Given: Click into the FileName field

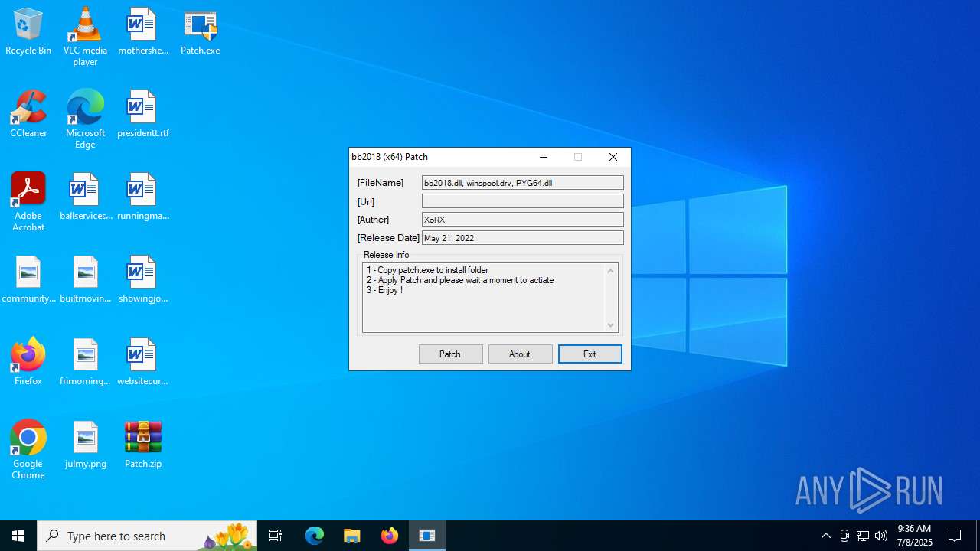Looking at the screenshot, I should (522, 183).
